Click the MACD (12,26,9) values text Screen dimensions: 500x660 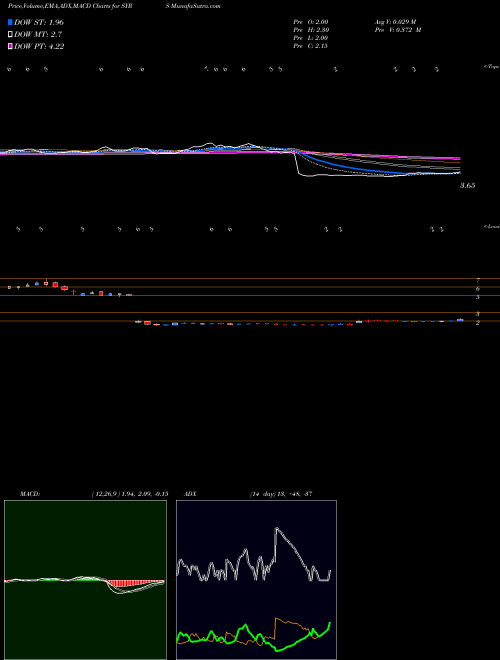(x=130, y=494)
